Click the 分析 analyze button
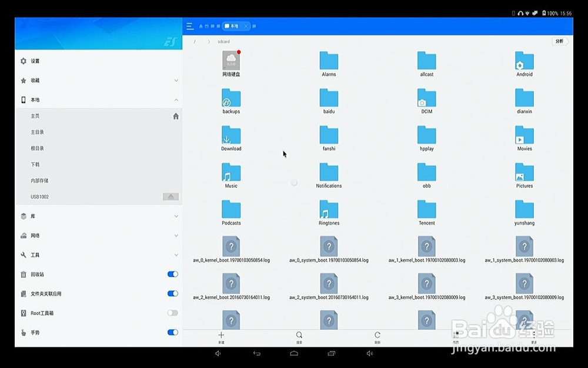The height and width of the screenshot is (368, 588). [x=560, y=41]
